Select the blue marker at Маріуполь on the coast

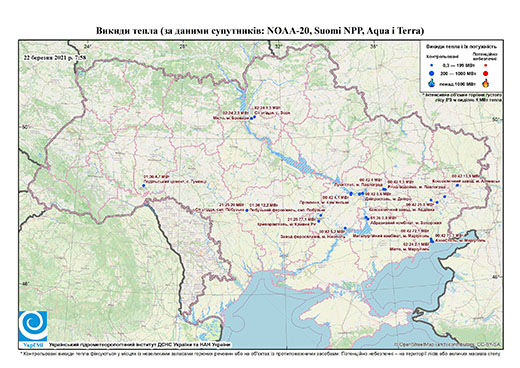point(432,240)
